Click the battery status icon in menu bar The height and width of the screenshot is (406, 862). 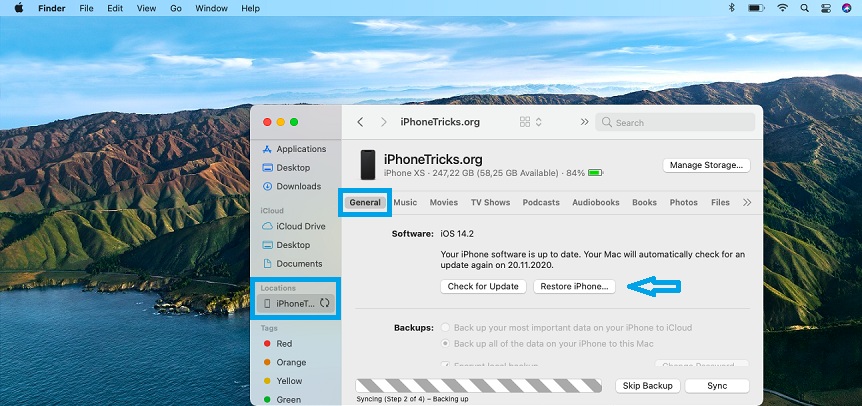tap(756, 8)
